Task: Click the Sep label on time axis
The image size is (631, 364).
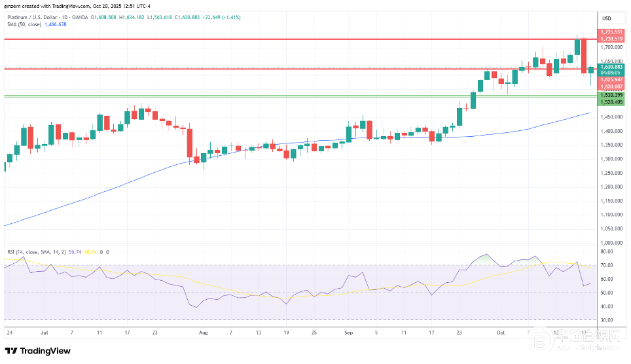Action: [348, 333]
